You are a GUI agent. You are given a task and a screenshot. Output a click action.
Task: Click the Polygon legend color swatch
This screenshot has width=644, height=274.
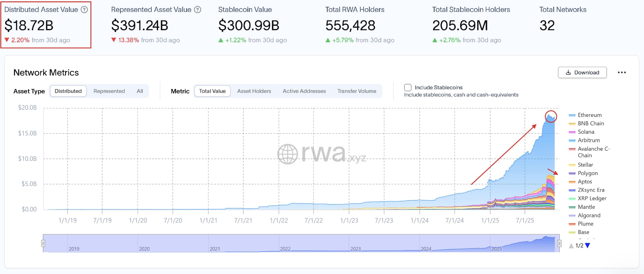(x=572, y=173)
